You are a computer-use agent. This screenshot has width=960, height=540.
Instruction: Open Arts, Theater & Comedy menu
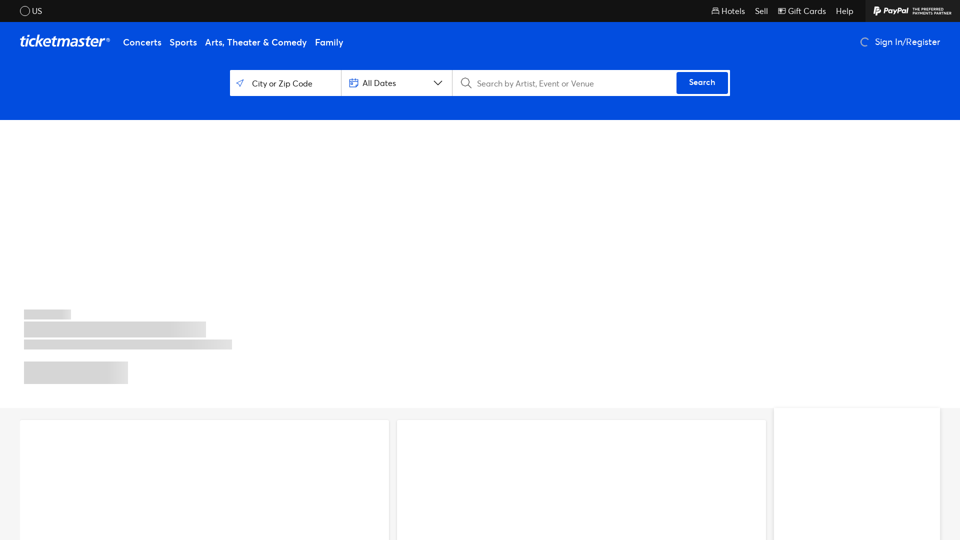tap(256, 42)
